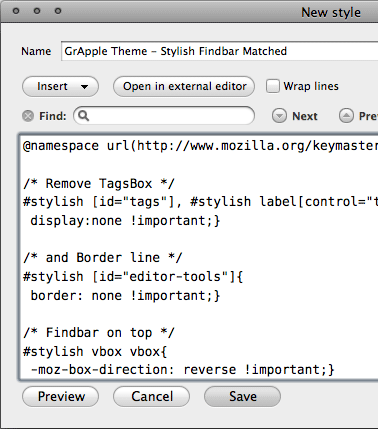Click the 'Name' label
378x429 pixels.
[36, 51]
